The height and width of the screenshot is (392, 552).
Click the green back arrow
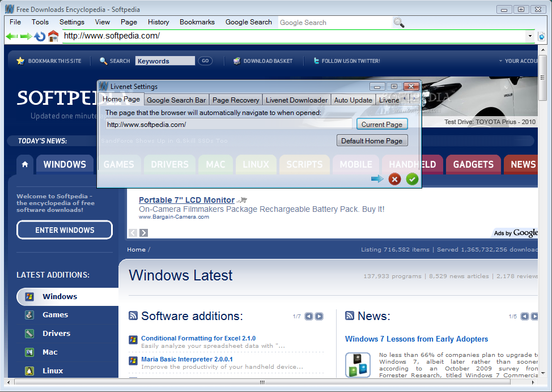[11, 36]
